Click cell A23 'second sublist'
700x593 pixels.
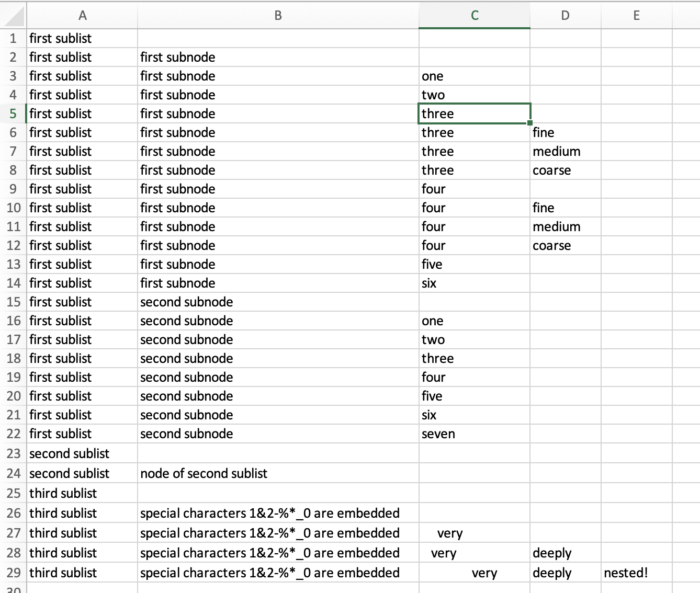click(82, 453)
